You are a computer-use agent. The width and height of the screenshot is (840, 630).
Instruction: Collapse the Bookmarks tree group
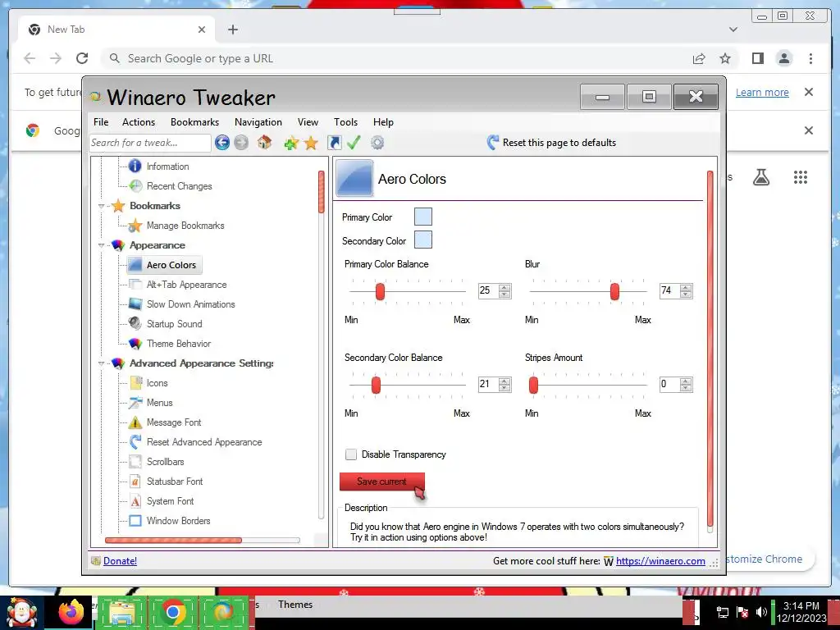pos(101,206)
